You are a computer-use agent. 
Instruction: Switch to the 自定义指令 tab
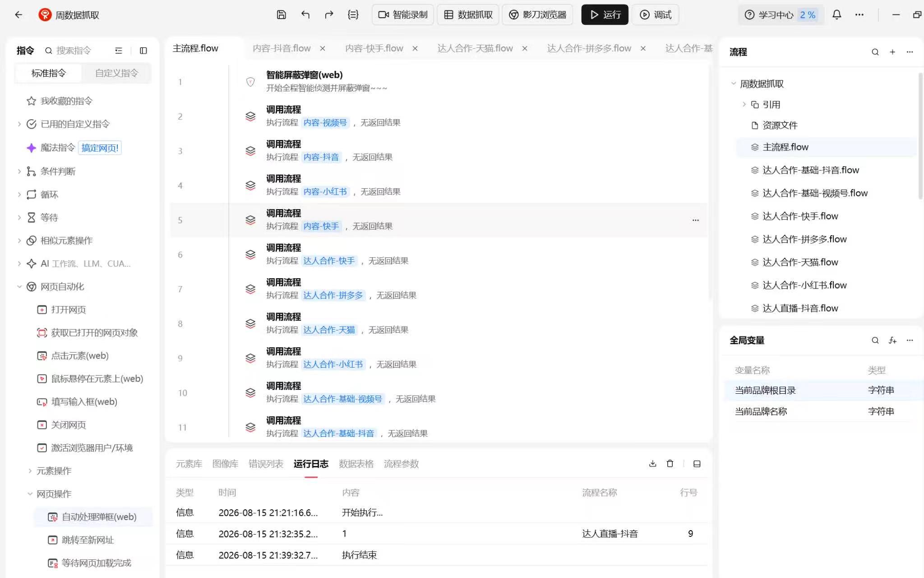116,73
